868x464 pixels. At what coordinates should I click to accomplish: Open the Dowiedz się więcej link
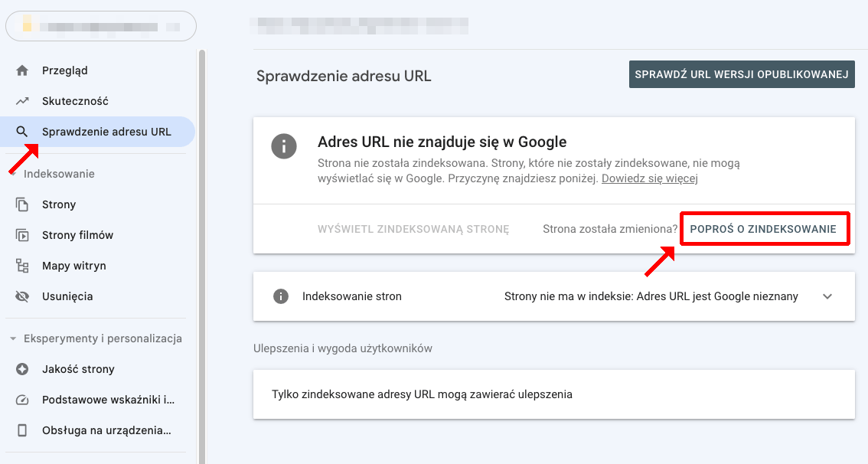pos(649,178)
